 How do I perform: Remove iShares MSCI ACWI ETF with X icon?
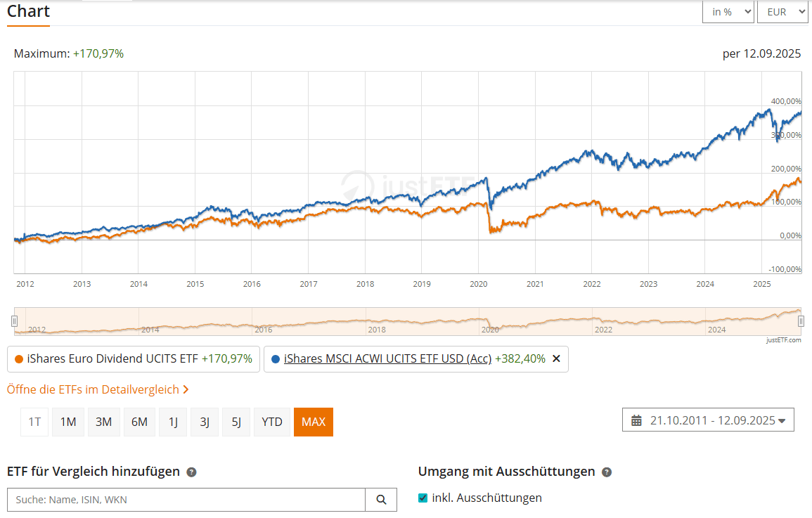(556, 358)
